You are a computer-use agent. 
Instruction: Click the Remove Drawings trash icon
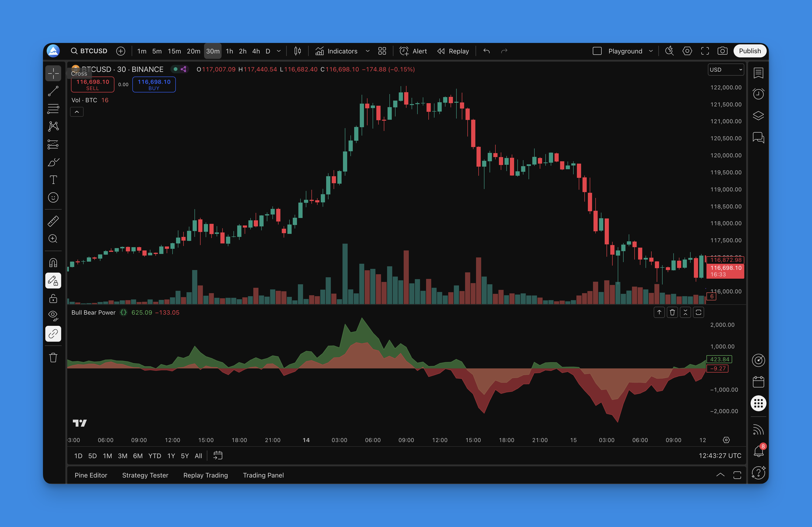[53, 358]
